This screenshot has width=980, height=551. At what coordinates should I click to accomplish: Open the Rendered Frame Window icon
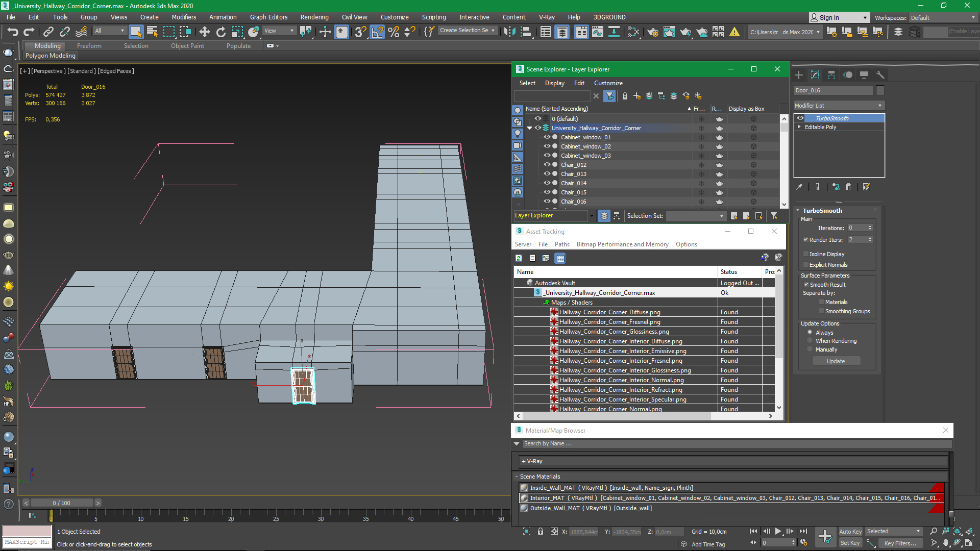tap(669, 32)
